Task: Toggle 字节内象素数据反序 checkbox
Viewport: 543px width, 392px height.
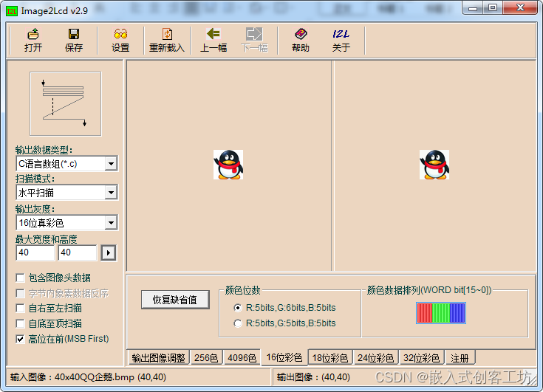Action: coord(20,293)
